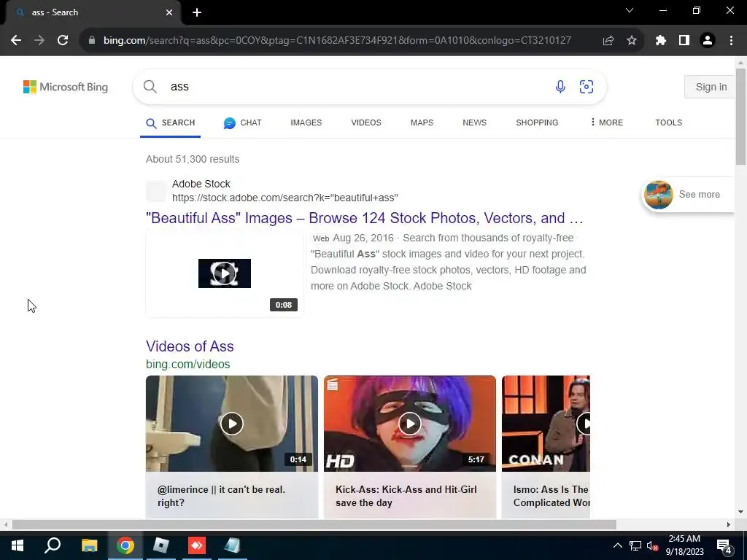Image resolution: width=747 pixels, height=560 pixels.
Task: Open the clock showing 2:45 AM
Action: pos(684,545)
